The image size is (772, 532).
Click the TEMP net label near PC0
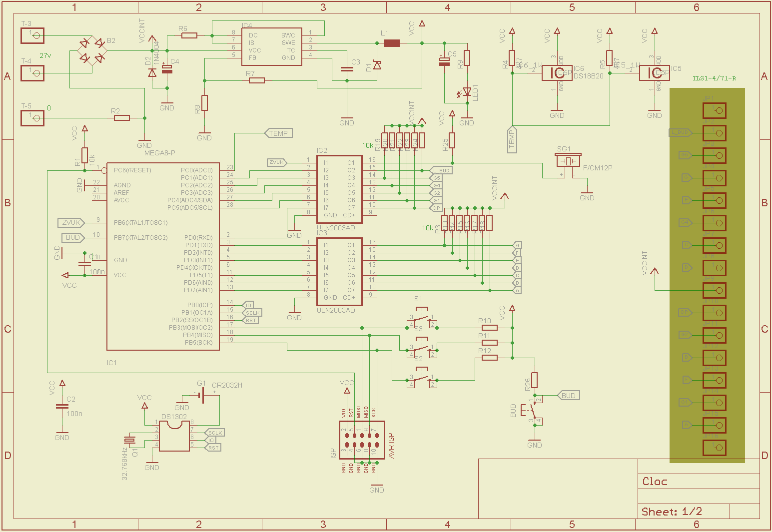[x=278, y=133]
